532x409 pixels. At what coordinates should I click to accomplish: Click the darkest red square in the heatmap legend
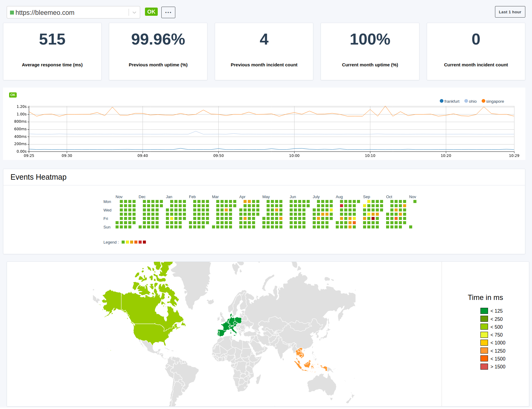pyautogui.click(x=145, y=242)
